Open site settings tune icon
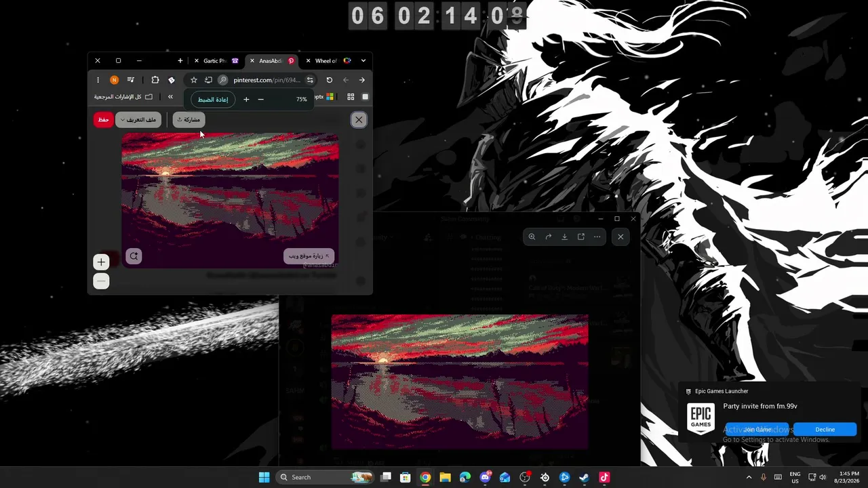 pos(310,80)
